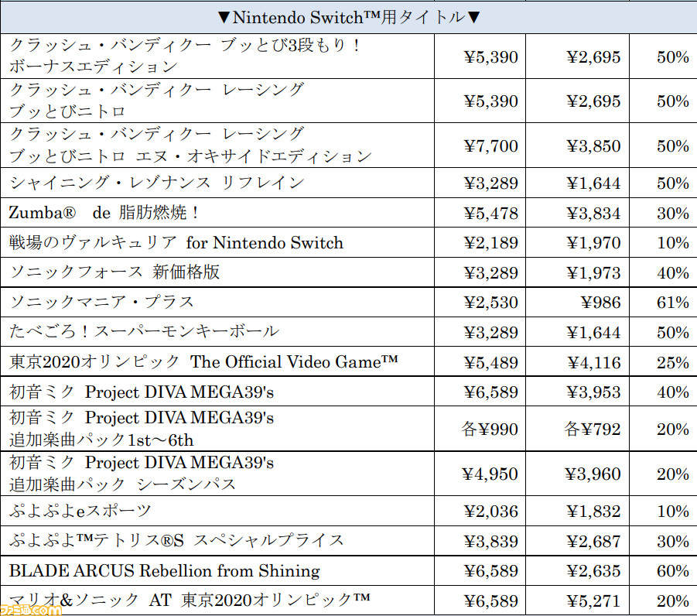Click the ¥1,973 sale price cell
The height and width of the screenshot is (616, 697).
[577, 272]
